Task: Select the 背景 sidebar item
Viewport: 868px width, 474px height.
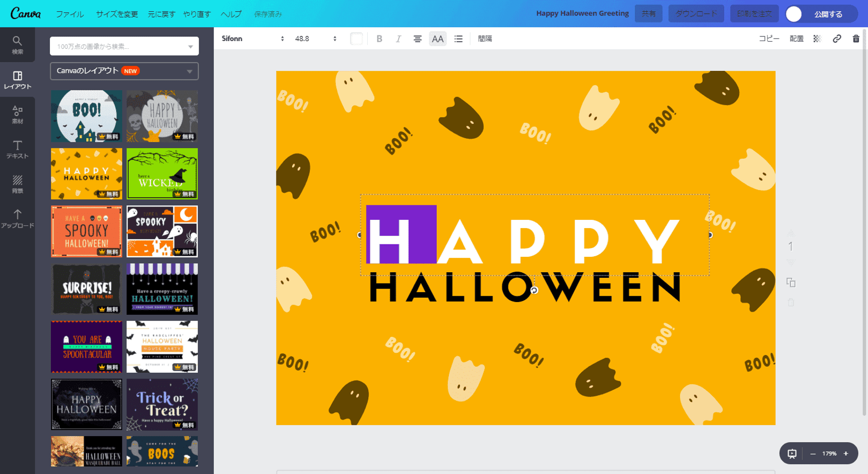Action: [17, 184]
